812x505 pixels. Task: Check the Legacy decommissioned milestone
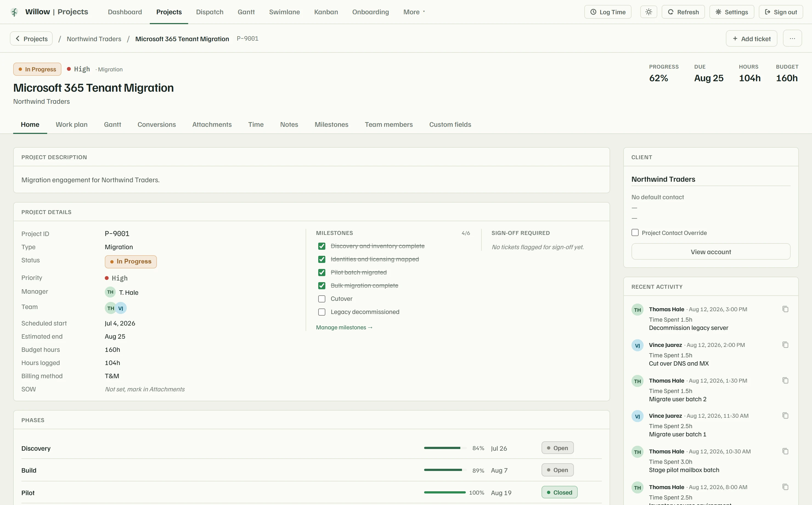(322, 312)
